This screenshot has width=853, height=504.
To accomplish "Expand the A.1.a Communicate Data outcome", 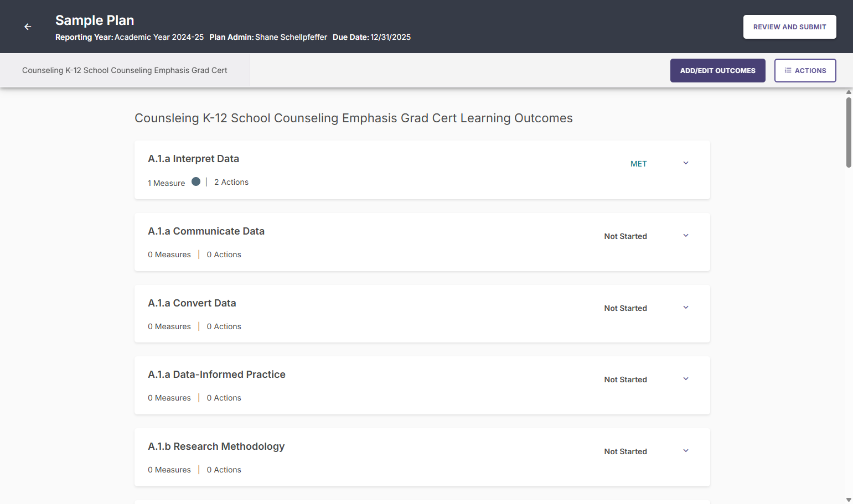I will tap(686, 236).
